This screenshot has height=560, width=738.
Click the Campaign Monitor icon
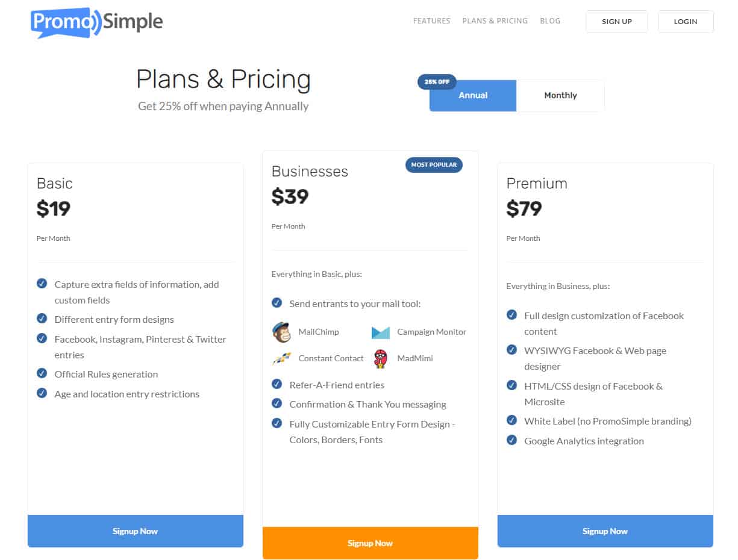pos(380,331)
